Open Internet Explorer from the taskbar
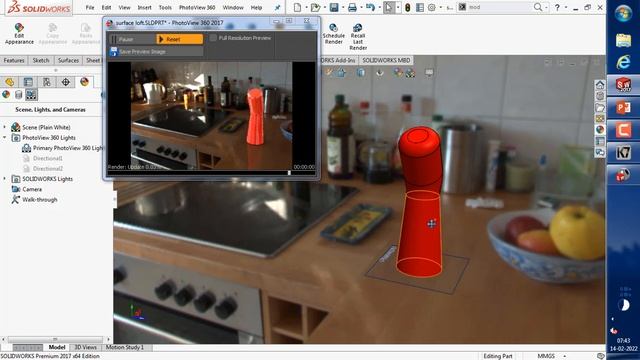This screenshot has width=640, height=360. point(623,62)
